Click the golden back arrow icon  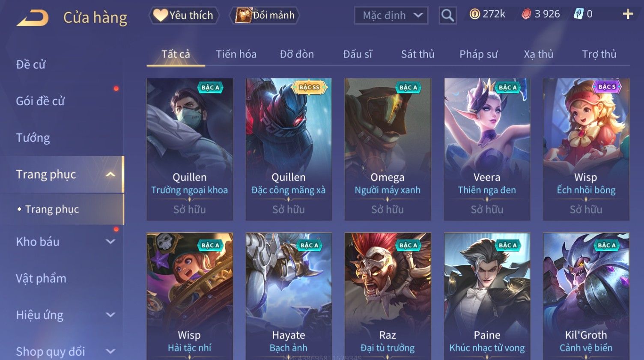(33, 18)
